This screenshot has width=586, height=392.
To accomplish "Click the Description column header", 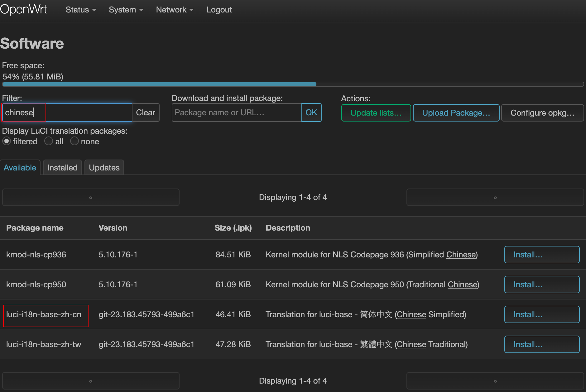I will coord(288,228).
